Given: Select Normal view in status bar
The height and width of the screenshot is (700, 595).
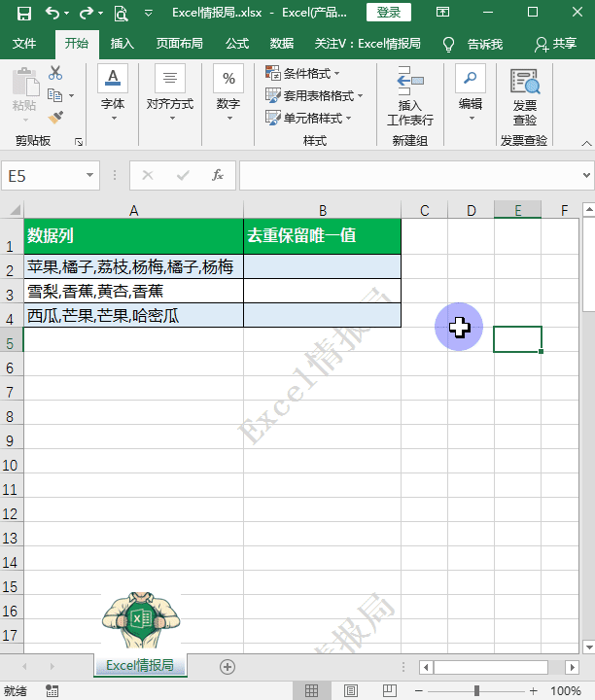Looking at the screenshot, I should tap(311, 690).
